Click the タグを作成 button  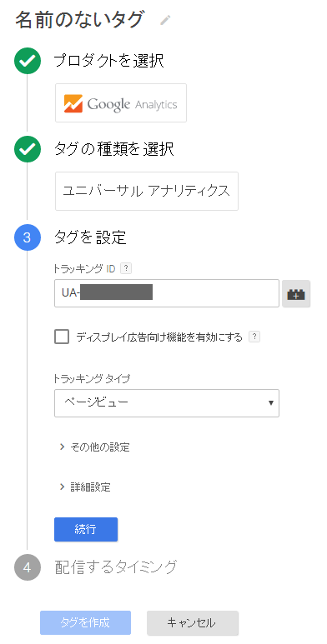tap(85, 623)
